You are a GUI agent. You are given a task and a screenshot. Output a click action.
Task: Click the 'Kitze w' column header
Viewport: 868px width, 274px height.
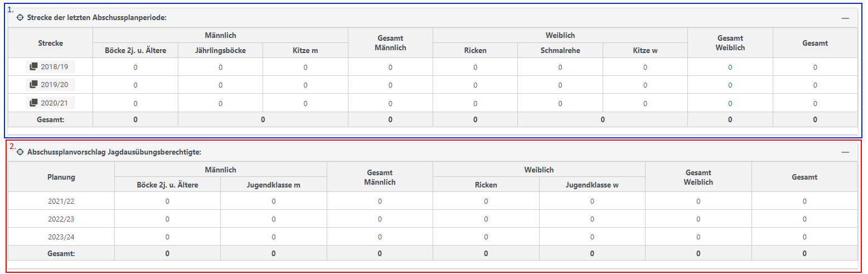click(645, 50)
